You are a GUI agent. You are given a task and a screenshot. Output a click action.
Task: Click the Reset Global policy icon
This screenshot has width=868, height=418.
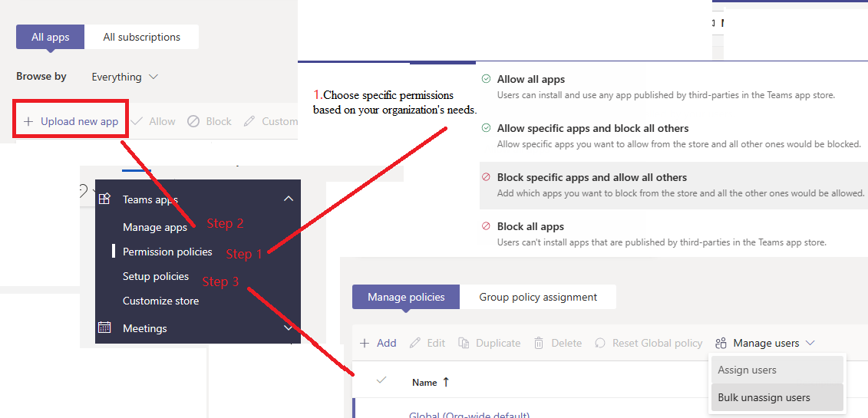(x=600, y=343)
